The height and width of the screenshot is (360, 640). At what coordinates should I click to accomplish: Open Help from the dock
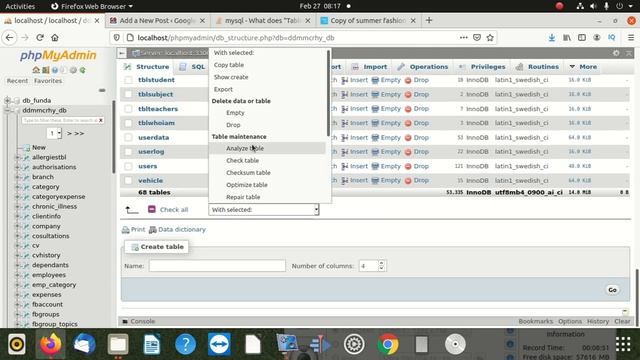pos(185,344)
